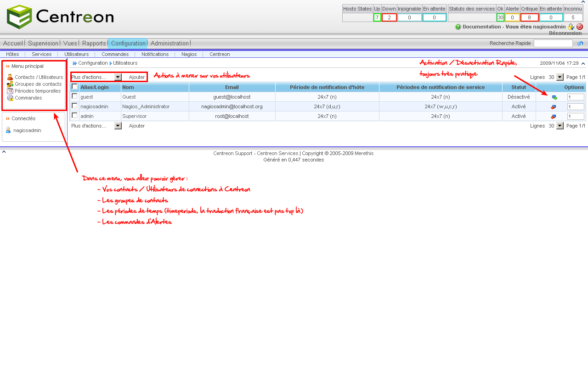
Task: Click the enable icon for guest user
Action: pos(554,97)
